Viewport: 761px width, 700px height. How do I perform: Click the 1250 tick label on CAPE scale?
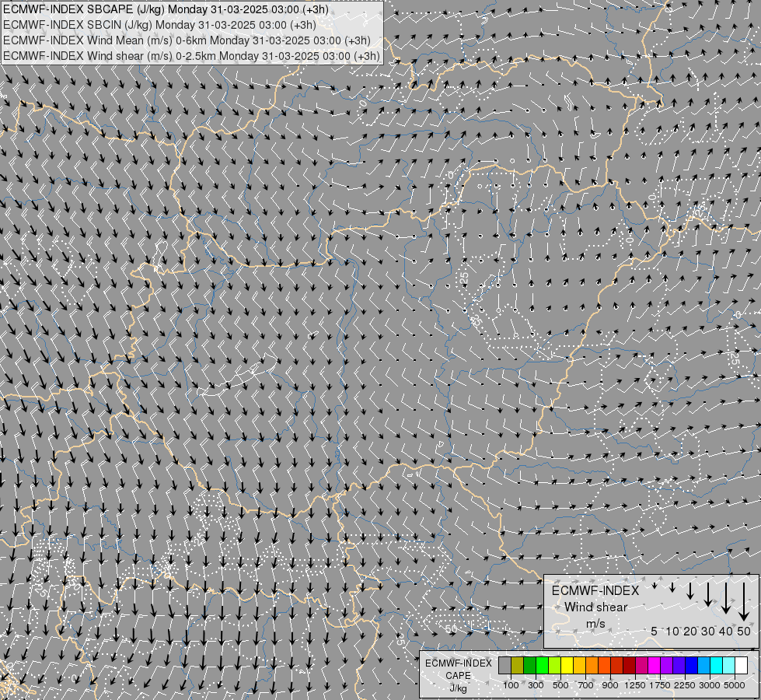tap(635, 685)
